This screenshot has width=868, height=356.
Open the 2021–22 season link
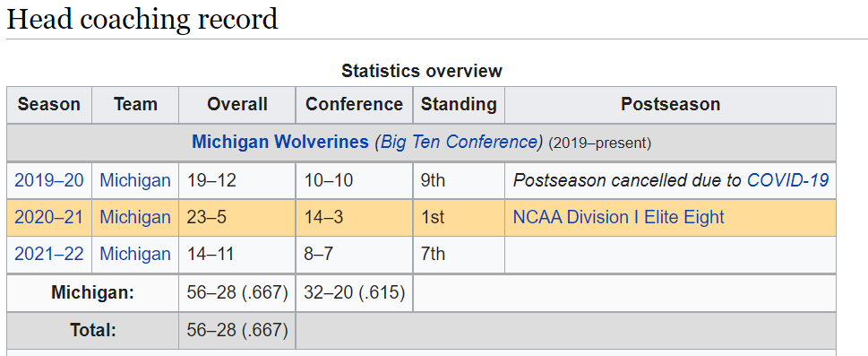tap(48, 254)
